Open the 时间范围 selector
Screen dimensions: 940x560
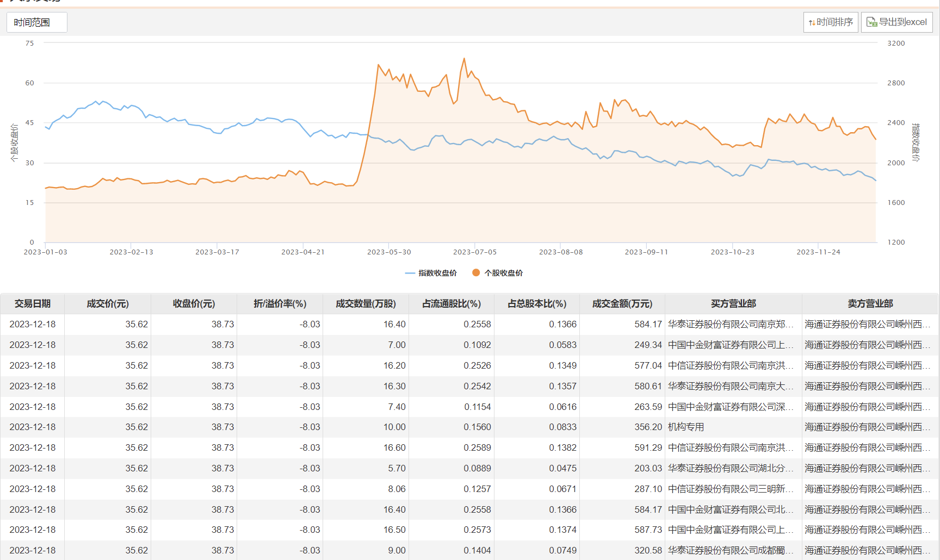pos(36,22)
